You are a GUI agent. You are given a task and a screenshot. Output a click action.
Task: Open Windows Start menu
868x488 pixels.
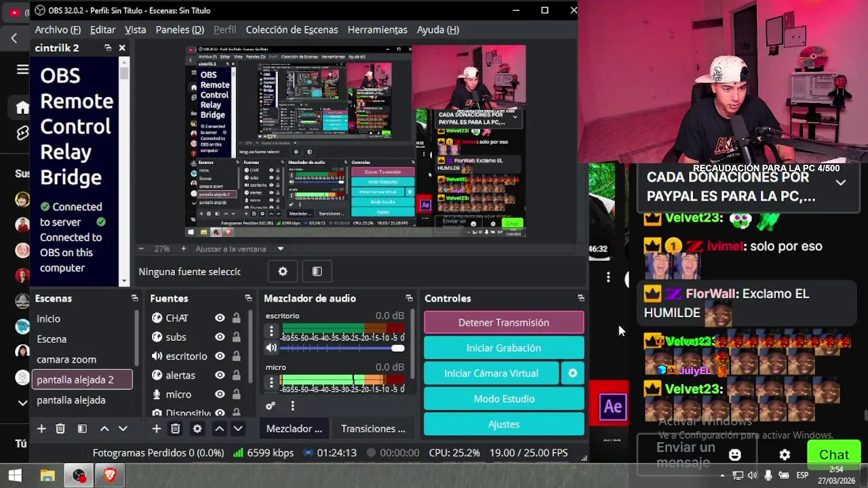(15, 476)
